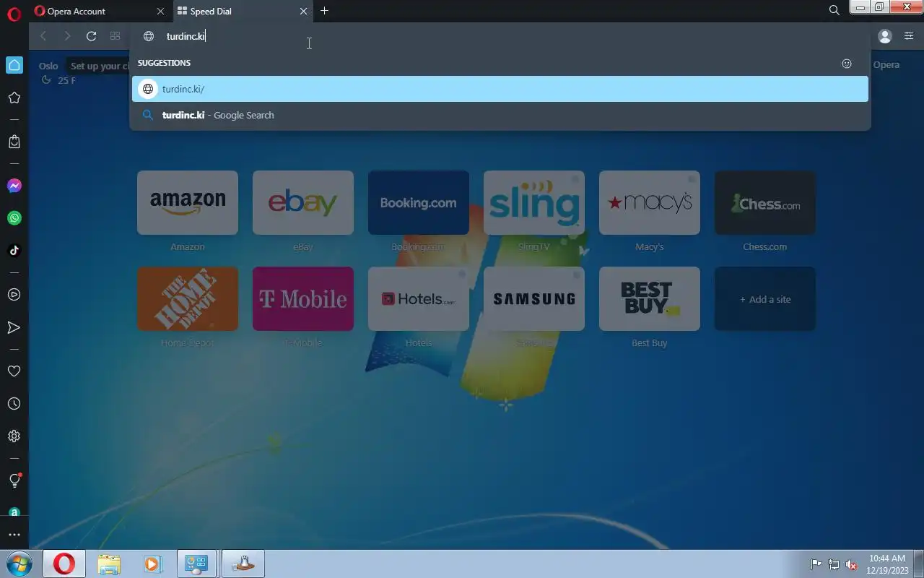Screen dimensions: 924x578
Task: Select the turdinc.ki/ URL suggestion
Action: pos(500,89)
